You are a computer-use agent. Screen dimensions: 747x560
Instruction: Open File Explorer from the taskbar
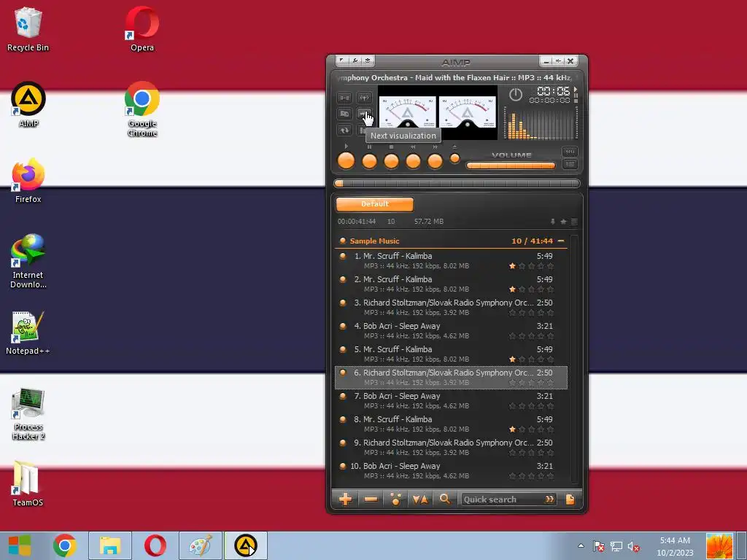(x=110, y=545)
